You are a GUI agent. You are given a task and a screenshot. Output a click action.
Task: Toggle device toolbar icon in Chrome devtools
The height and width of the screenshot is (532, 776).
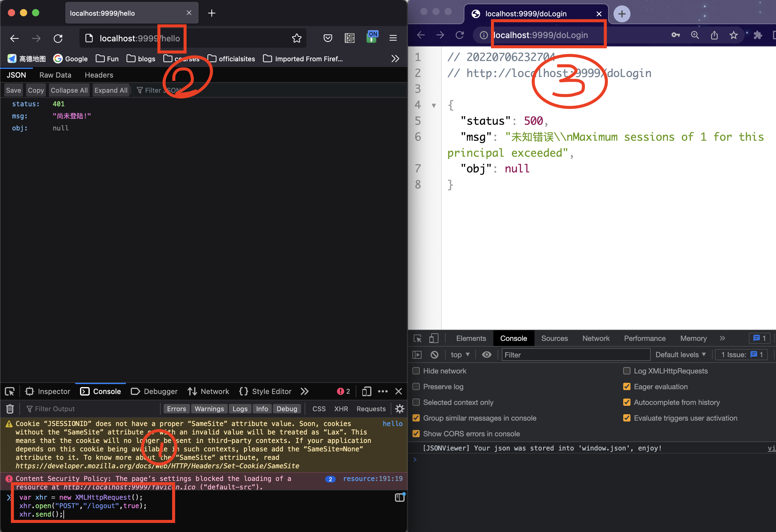433,338
